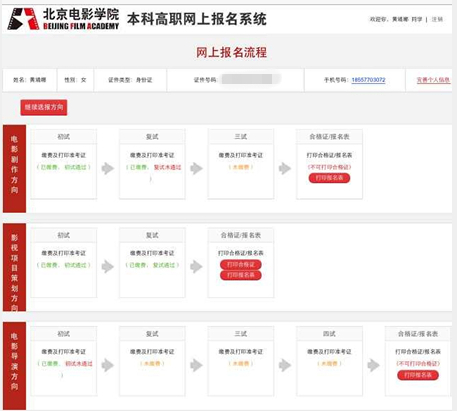Select the 影视项目策划方向 red side tab
This screenshot has width=457, height=411.
[14, 267]
